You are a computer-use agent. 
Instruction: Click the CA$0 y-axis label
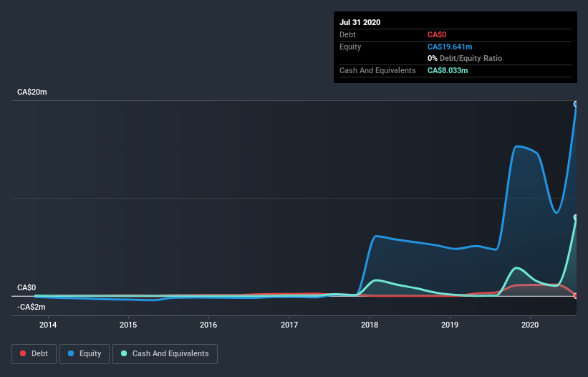[26, 287]
